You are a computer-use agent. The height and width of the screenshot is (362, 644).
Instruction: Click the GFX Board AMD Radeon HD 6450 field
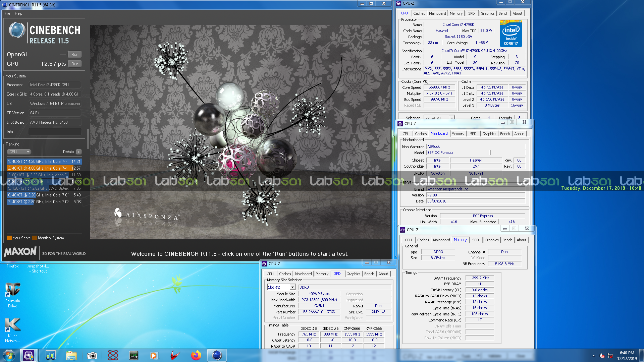click(55, 122)
